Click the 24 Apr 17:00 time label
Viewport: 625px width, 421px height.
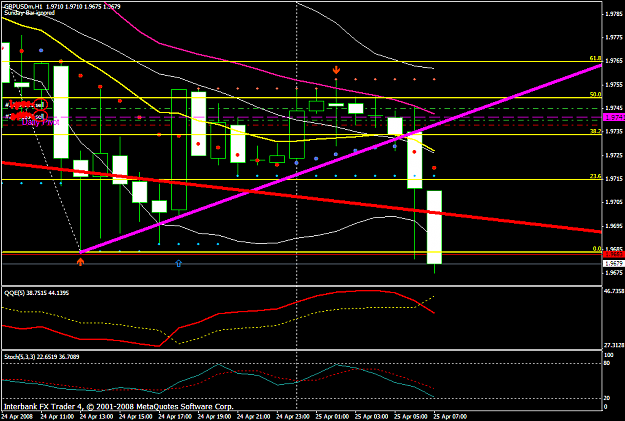(175, 417)
